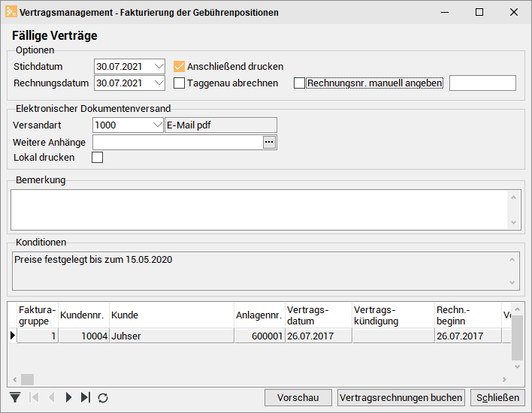The width and height of the screenshot is (532, 413).
Task: Click the Rechn.-beginn column header
Action: 468,315
